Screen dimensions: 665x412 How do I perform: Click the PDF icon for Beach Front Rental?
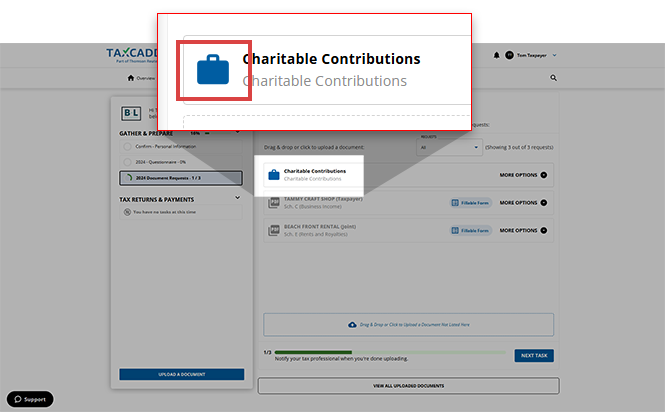[x=272, y=229]
